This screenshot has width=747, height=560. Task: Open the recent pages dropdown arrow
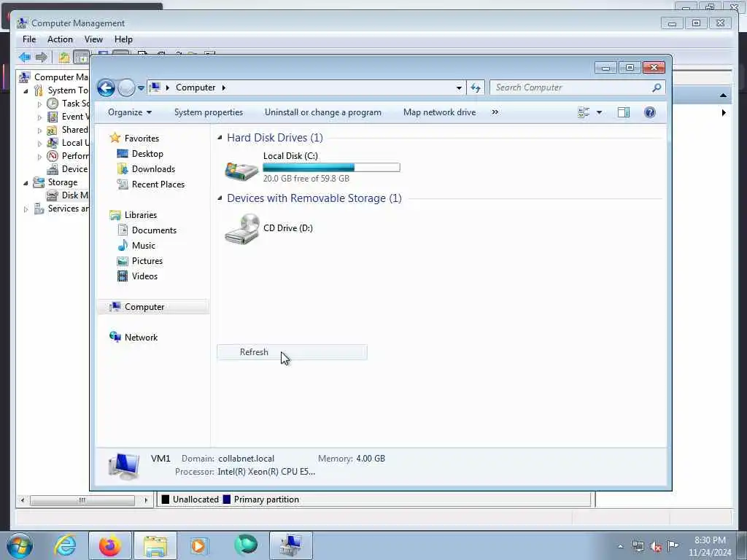(x=141, y=88)
